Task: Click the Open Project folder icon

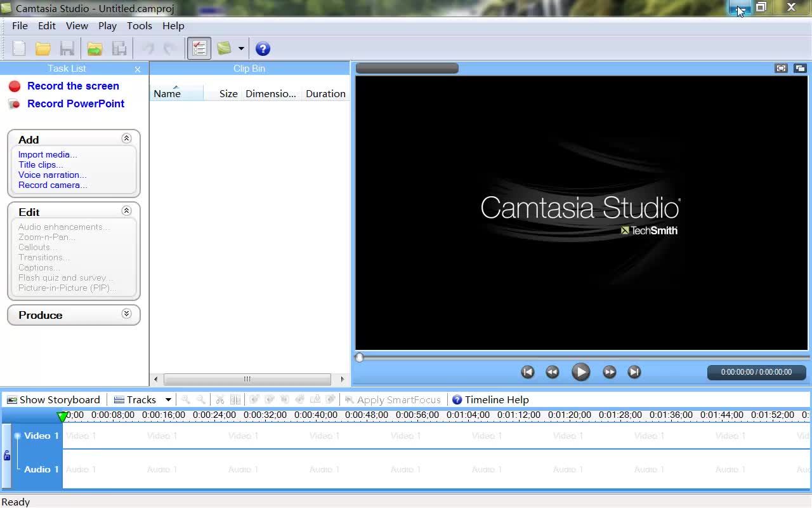Action: (x=43, y=48)
